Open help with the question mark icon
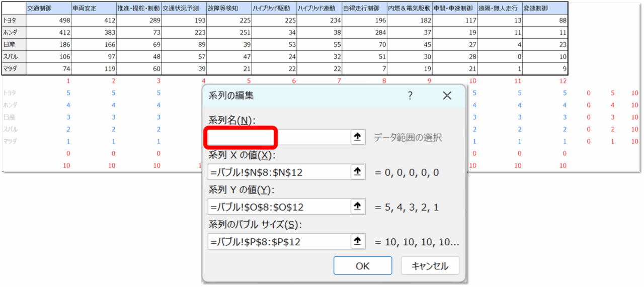Screen dimensions: 644x287 (410, 95)
